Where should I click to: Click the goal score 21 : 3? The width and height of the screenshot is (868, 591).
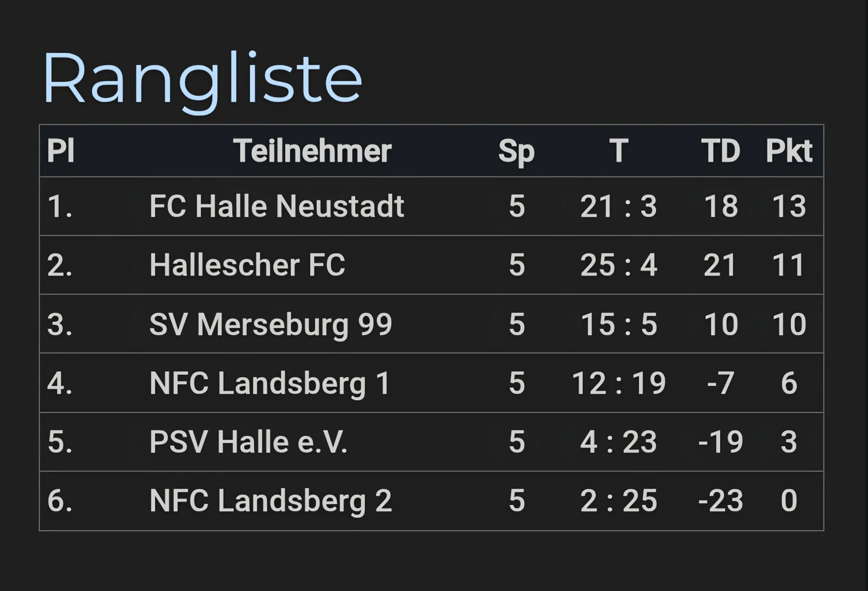tap(618, 206)
